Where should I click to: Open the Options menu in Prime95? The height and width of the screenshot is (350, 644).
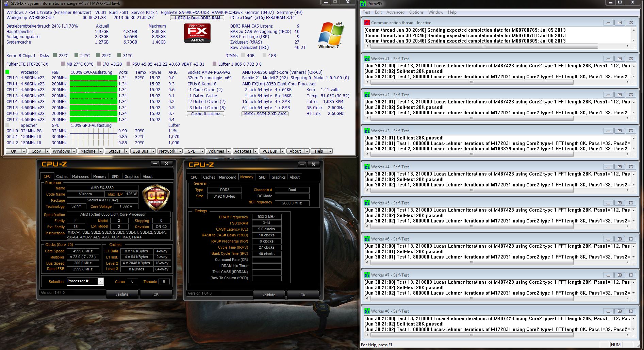416,12
